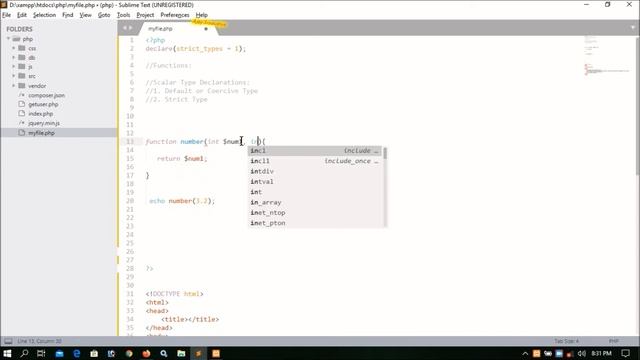Open getuser.php in the sidebar
The image size is (640, 360).
point(43,104)
